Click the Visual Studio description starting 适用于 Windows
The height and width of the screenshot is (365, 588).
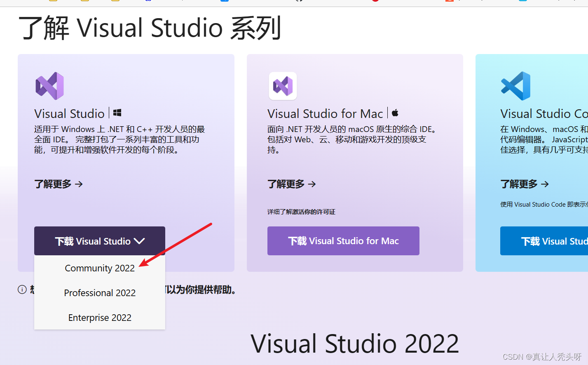[119, 139]
